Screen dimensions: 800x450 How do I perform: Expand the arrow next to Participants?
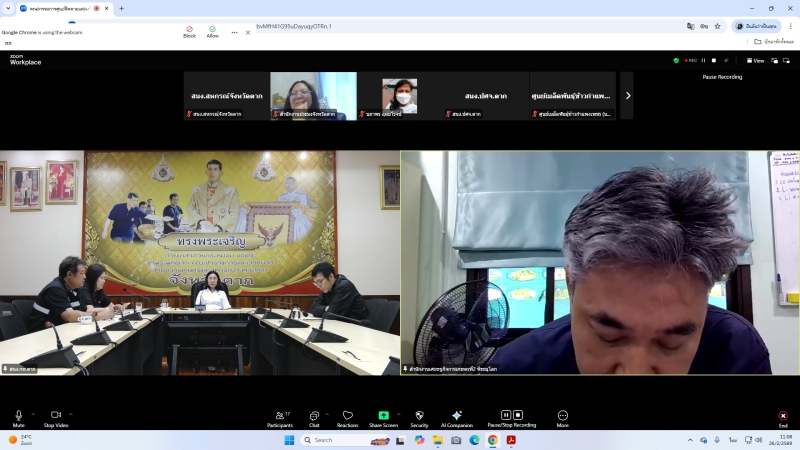coord(296,413)
